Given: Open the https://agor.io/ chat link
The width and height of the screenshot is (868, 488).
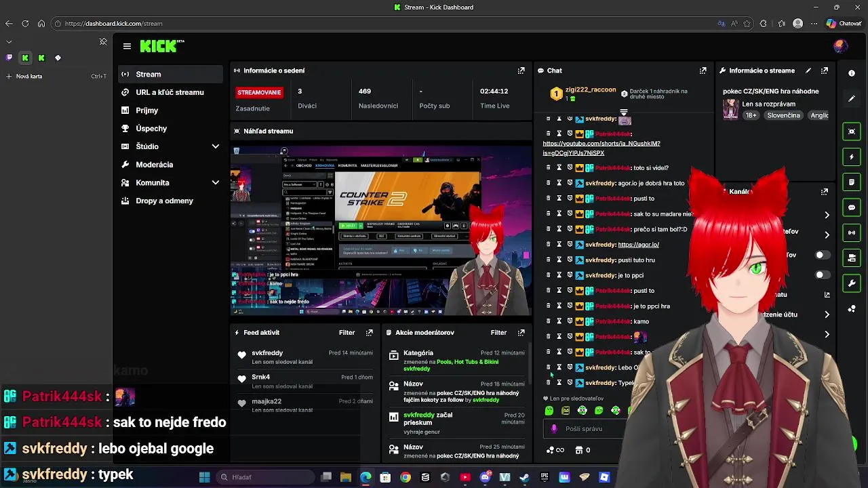Looking at the screenshot, I should click(x=638, y=245).
